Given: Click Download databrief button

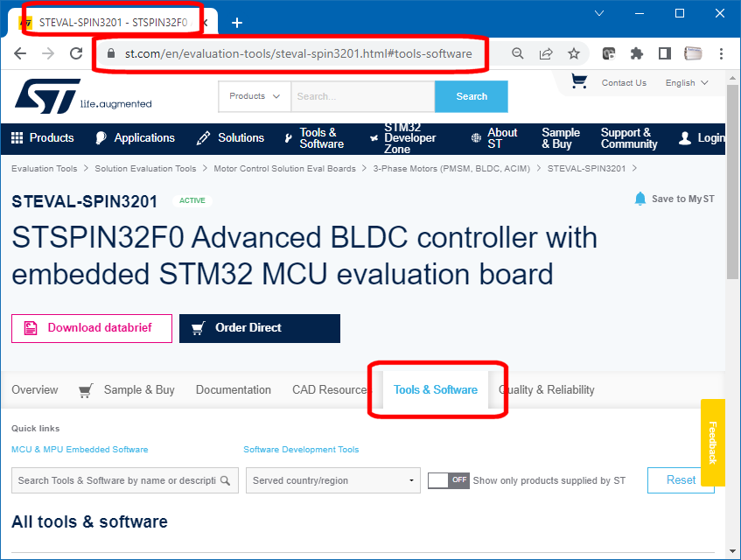Looking at the screenshot, I should click(92, 328).
